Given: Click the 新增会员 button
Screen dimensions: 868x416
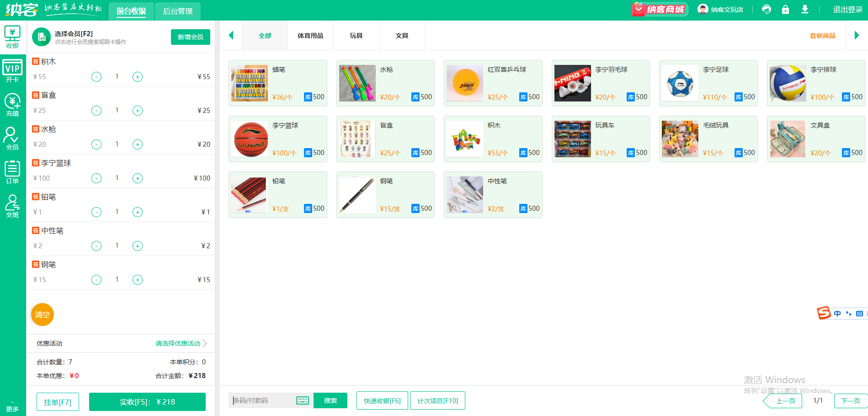Looking at the screenshot, I should click(x=190, y=37).
